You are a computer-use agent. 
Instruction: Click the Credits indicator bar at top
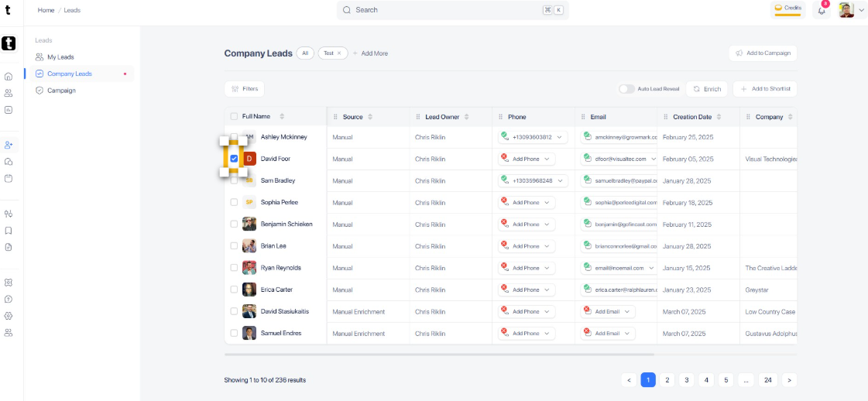(787, 10)
